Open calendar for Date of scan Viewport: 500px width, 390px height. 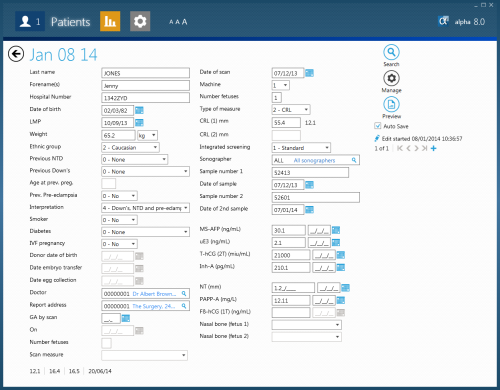tap(309, 73)
